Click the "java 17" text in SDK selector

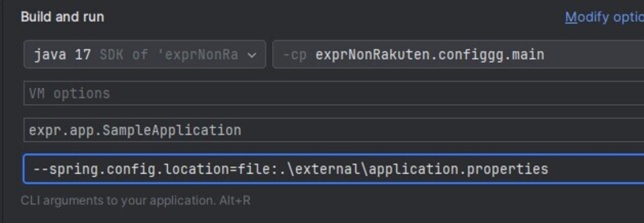(62, 54)
